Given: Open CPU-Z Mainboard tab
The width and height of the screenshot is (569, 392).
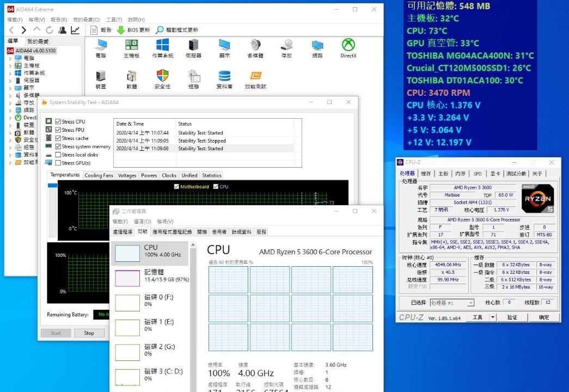Looking at the screenshot, I should [443, 174].
